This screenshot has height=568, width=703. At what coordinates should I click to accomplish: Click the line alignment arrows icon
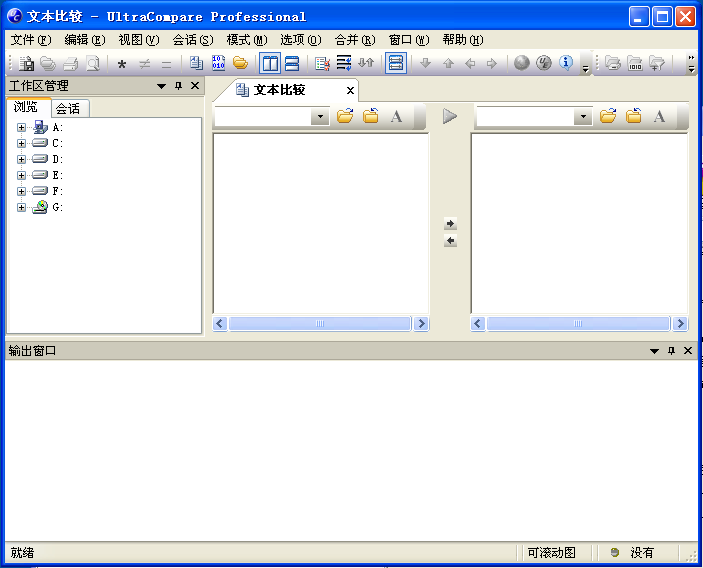[x=344, y=63]
